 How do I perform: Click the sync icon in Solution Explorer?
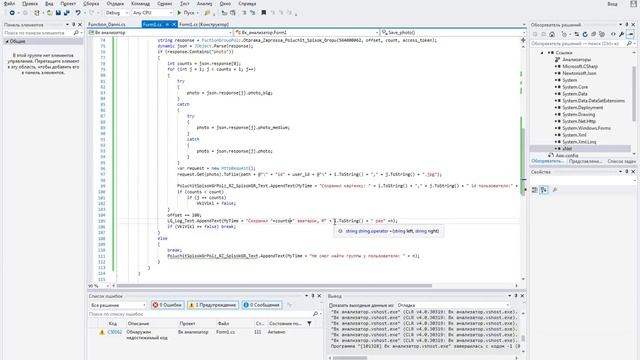click(576, 34)
